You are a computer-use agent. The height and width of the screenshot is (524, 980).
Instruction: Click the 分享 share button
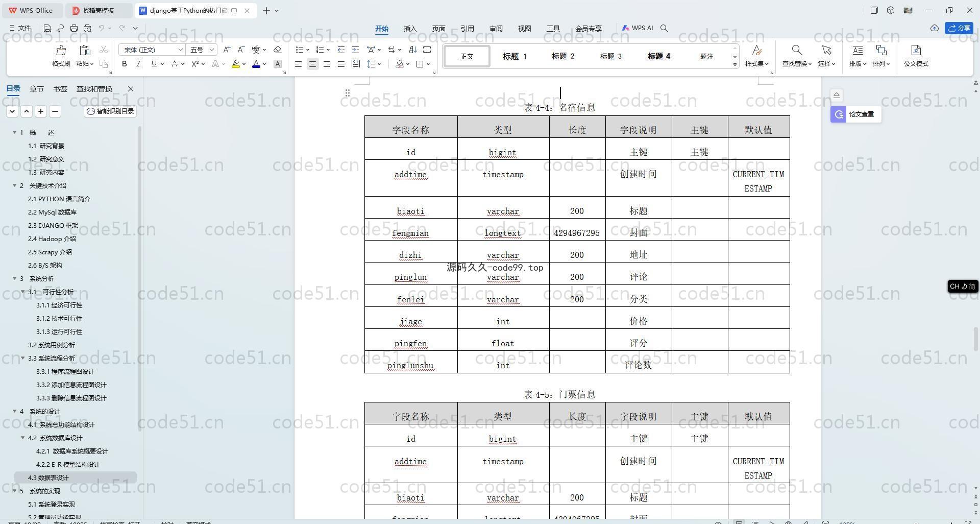point(959,28)
